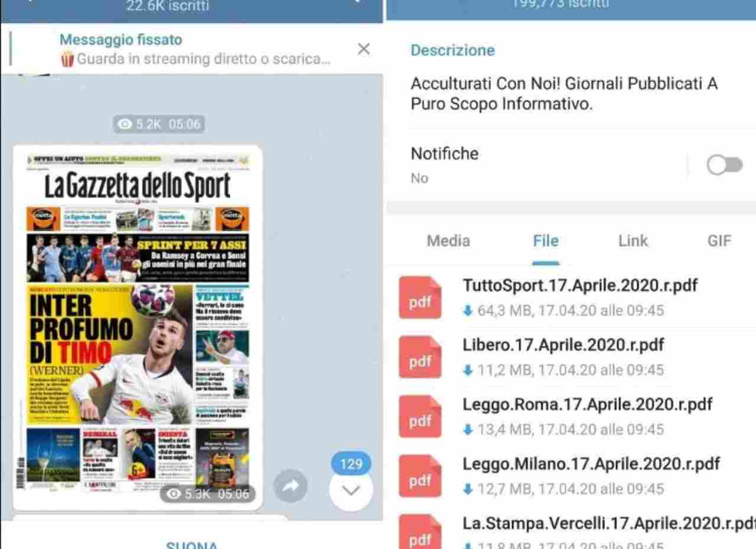Tap the 12,7 MB download arrow
Viewport: 756px width, 549px height.
pyautogui.click(x=468, y=489)
